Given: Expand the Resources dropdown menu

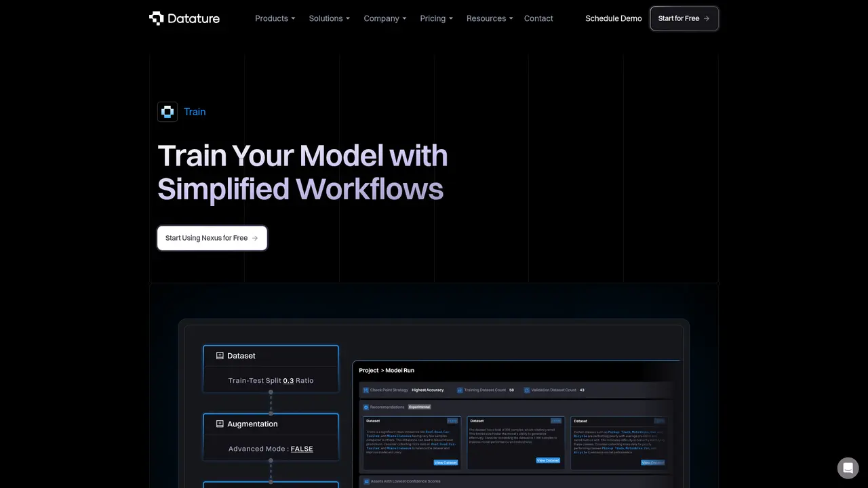Looking at the screenshot, I should point(490,18).
